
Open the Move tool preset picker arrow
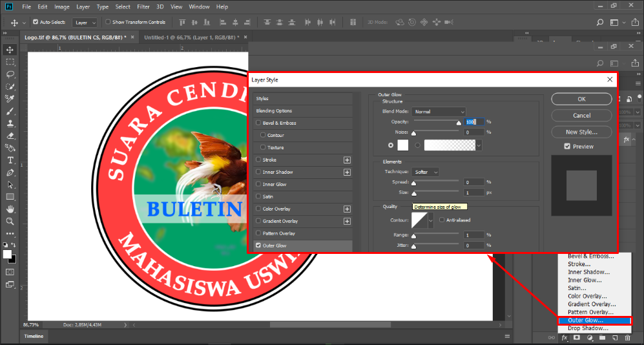point(24,23)
